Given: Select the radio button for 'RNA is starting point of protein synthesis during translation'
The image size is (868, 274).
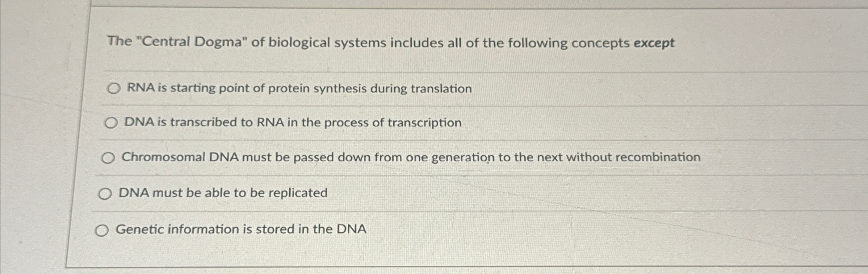Looking at the screenshot, I should [114, 88].
